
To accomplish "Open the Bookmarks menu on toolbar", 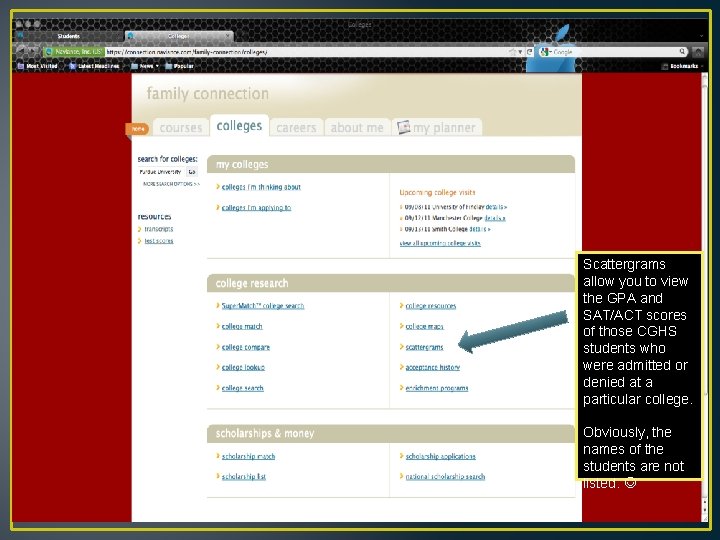I will tap(681, 66).
